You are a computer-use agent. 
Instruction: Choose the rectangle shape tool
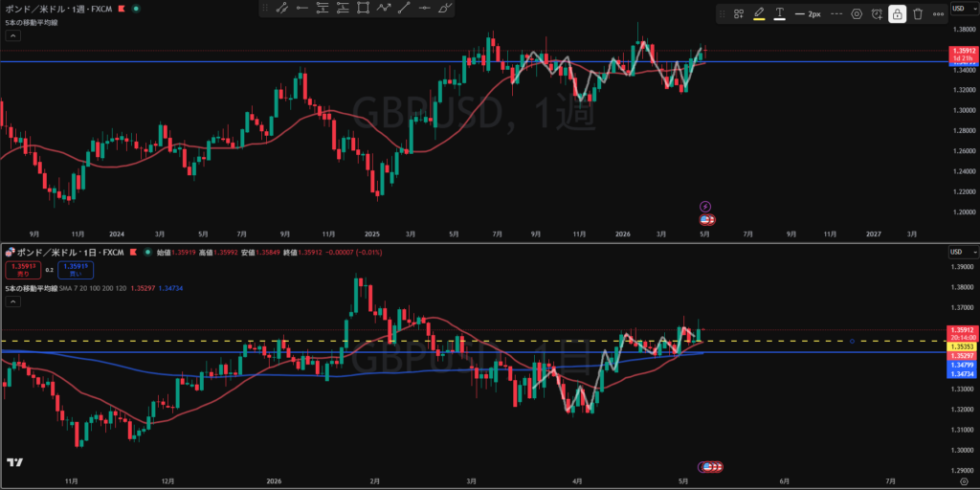[x=363, y=8]
